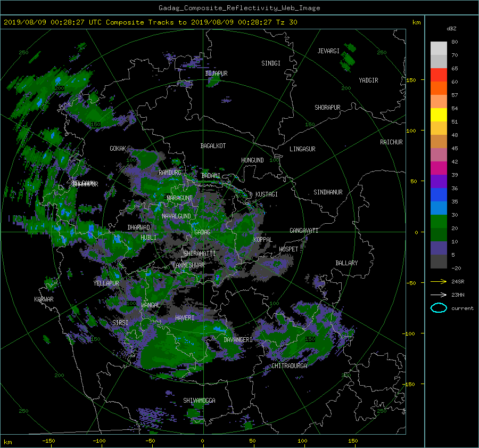This screenshot has height=448, width=479.
Task: Click the CHITRADURGA city label
Action: tap(289, 366)
